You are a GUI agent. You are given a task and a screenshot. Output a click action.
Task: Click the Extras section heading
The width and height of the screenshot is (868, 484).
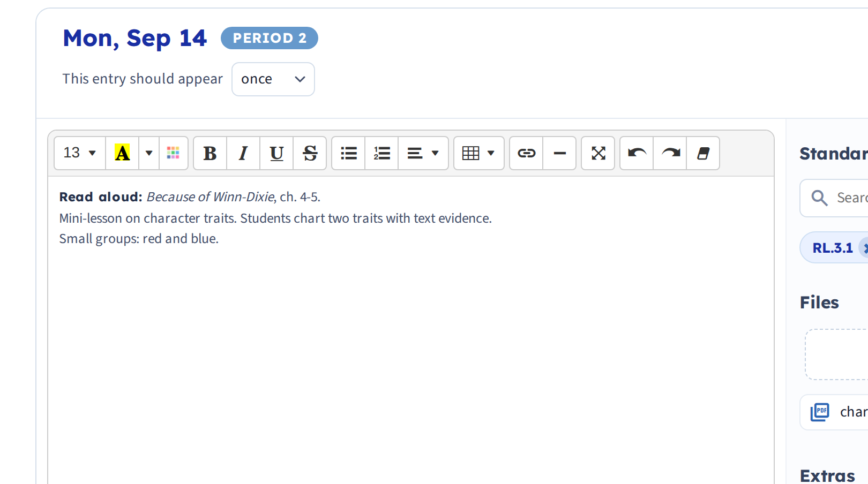coord(827,475)
